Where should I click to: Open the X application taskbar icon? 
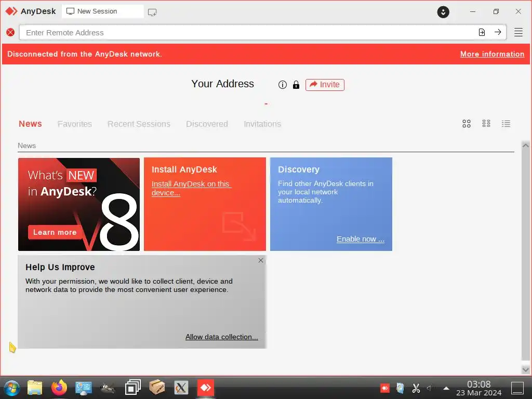(181, 388)
